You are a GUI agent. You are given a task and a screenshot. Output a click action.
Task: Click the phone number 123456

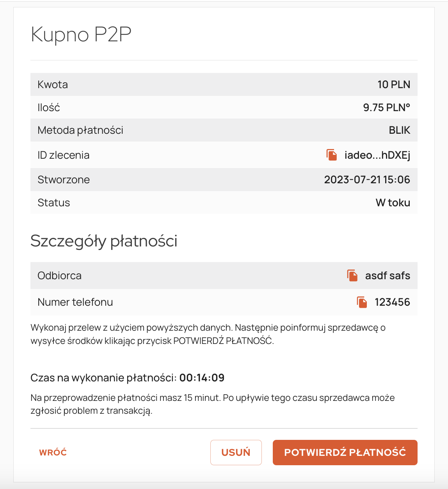click(x=392, y=302)
